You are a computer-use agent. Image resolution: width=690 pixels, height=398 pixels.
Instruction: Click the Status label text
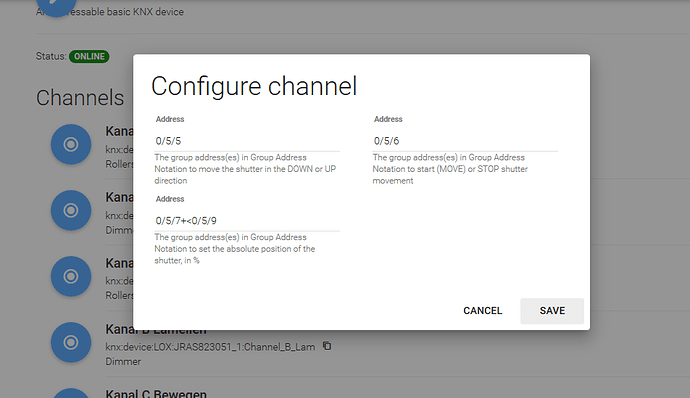pos(51,56)
